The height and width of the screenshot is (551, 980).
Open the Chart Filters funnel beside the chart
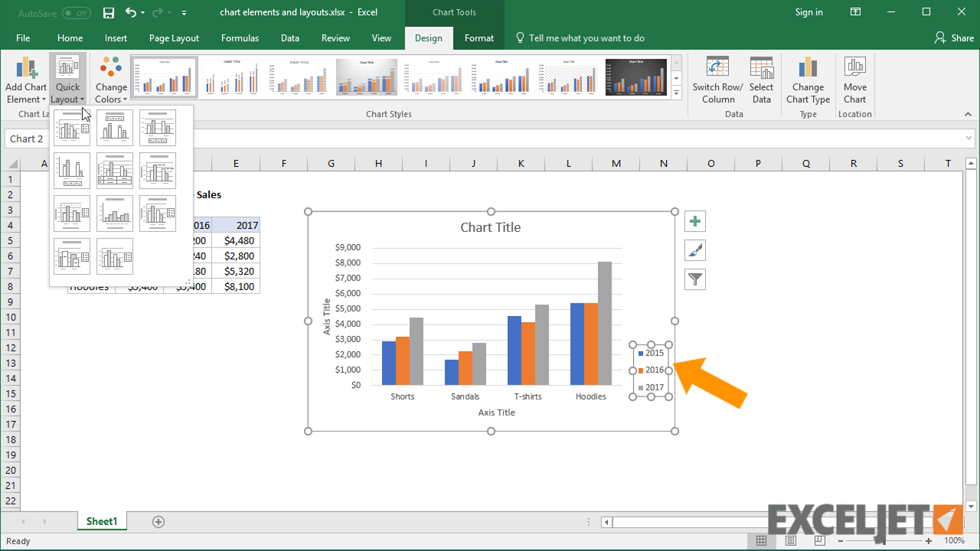click(x=694, y=279)
